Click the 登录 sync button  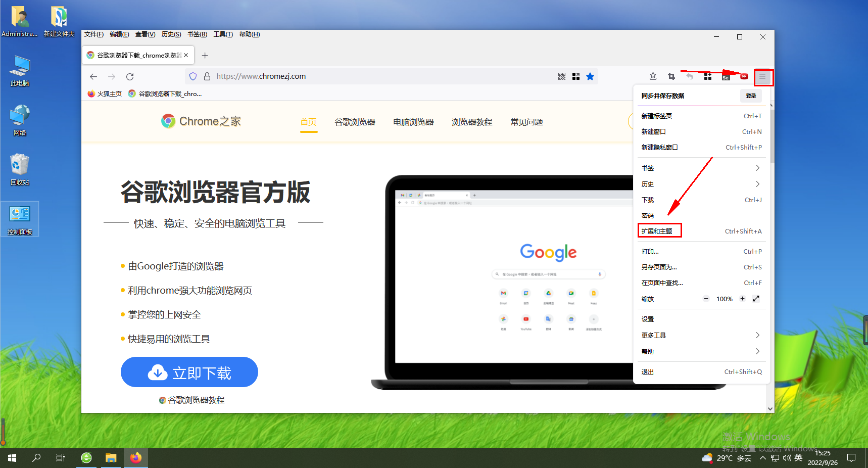click(x=751, y=96)
